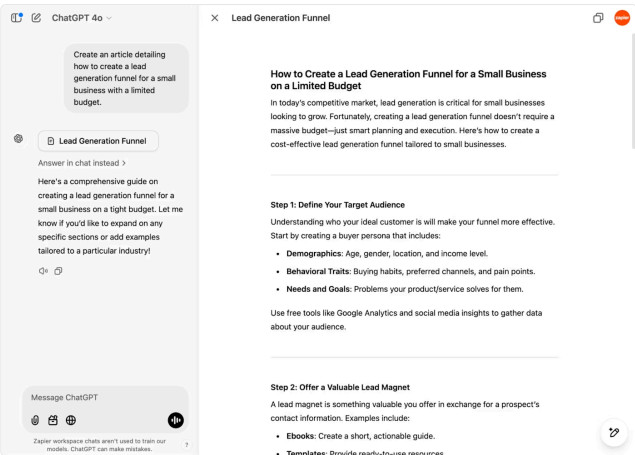Image resolution: width=635 pixels, height=455 pixels.
Task: Focus the Message ChatGPT input field
Action: [x=105, y=398]
